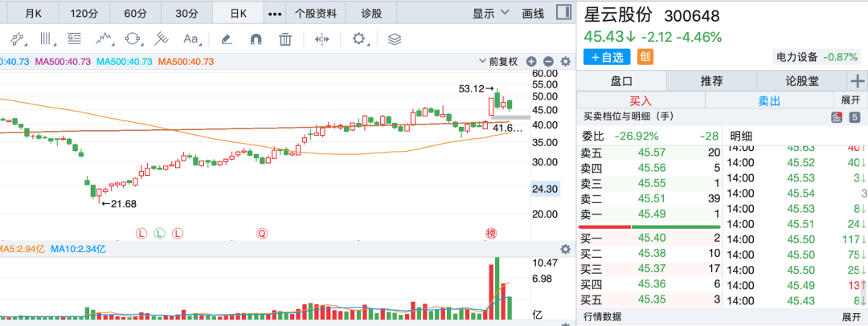Click the 买入 buy button
The width and height of the screenshot is (868, 326).
point(641,100)
